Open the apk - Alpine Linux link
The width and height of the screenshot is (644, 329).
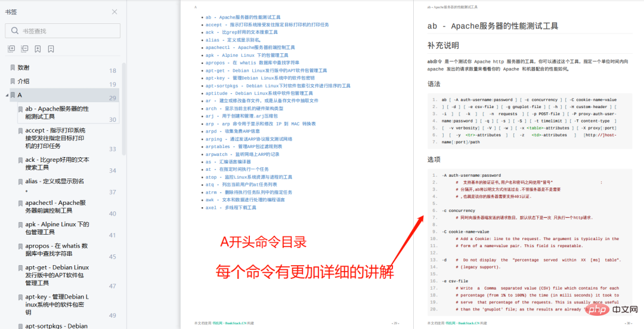247,55
